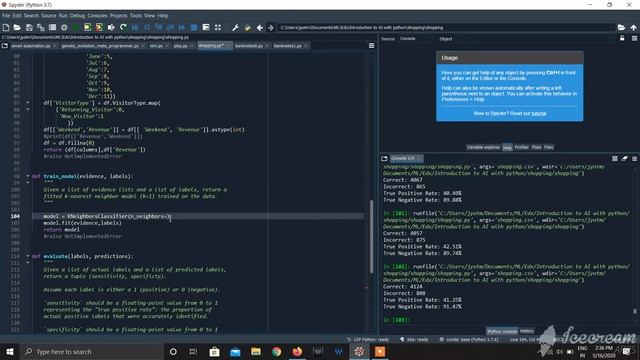The image size is (640, 360).
Task: Open the Consoles menu
Action: pyautogui.click(x=97, y=16)
